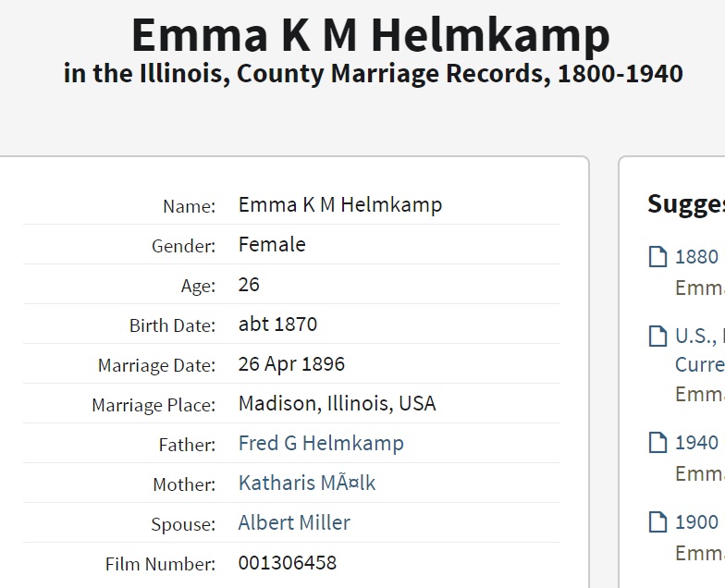Open the 1900 suggested record link

click(698, 522)
